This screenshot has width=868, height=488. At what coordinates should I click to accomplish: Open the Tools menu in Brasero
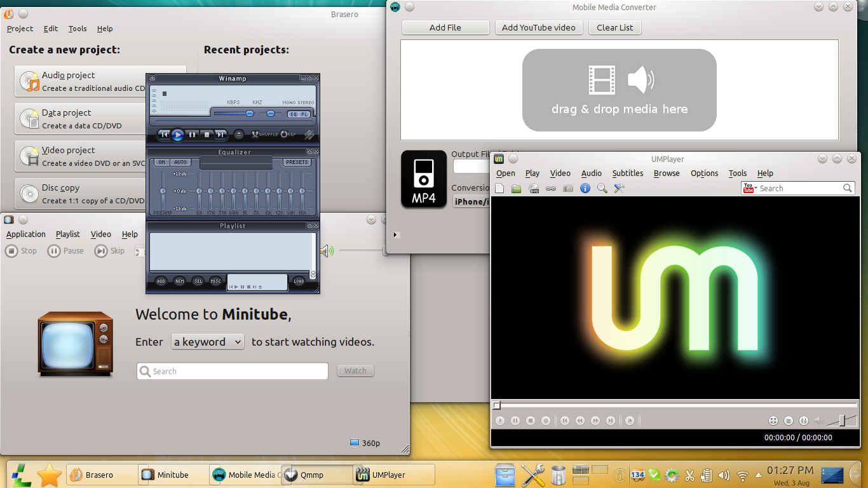tap(78, 29)
